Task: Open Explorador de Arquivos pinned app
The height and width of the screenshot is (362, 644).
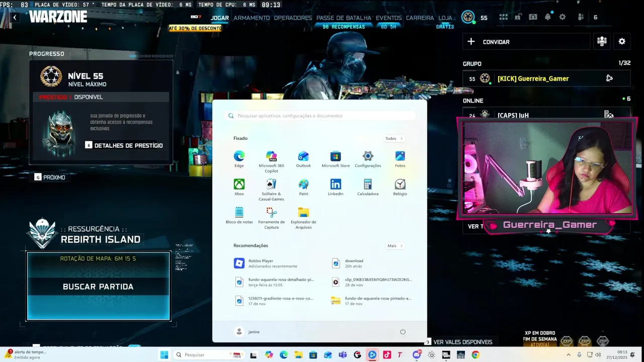Action: coord(303,218)
